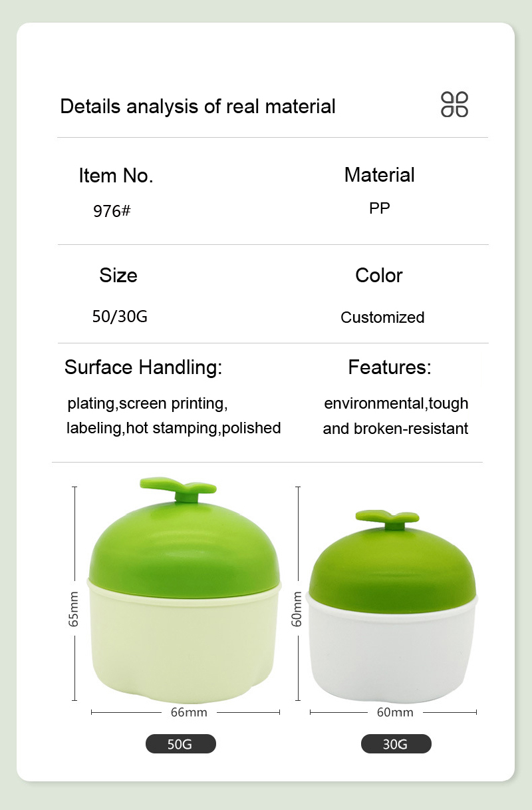
Task: Click the 30G pill label
Action: (396, 743)
